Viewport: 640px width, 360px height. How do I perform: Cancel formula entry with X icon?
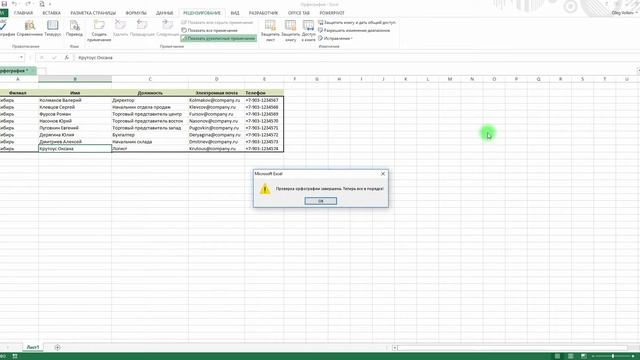[42, 58]
